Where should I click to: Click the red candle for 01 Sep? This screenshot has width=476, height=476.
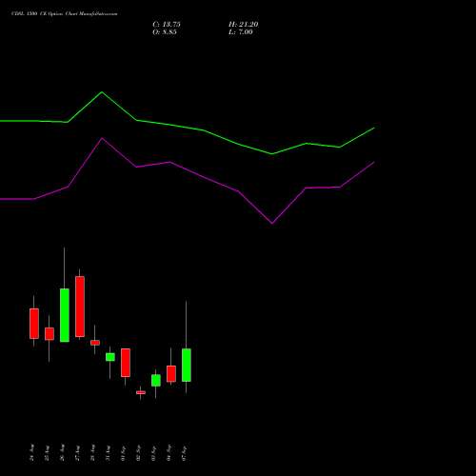click(126, 363)
